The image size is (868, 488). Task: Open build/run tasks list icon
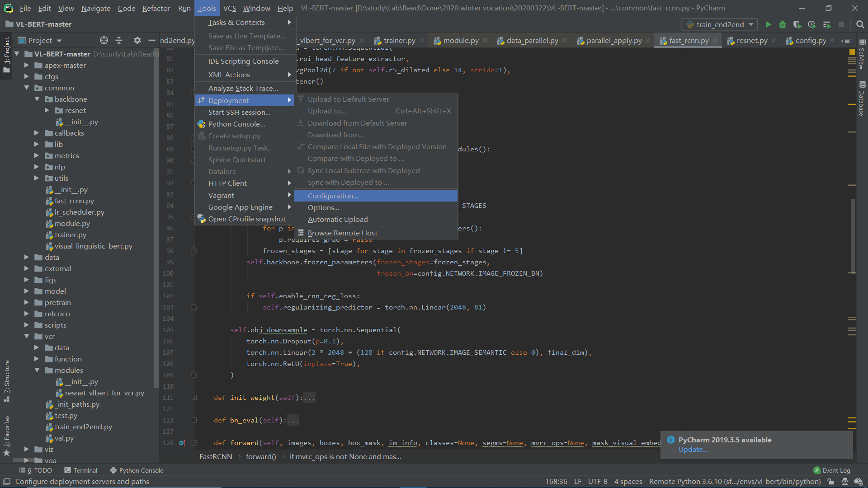coord(827,24)
